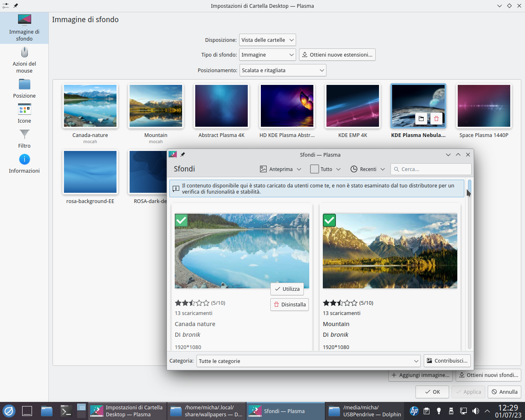The width and height of the screenshot is (525, 420).
Task: Open the Recenti sort menu
Action: [368, 169]
